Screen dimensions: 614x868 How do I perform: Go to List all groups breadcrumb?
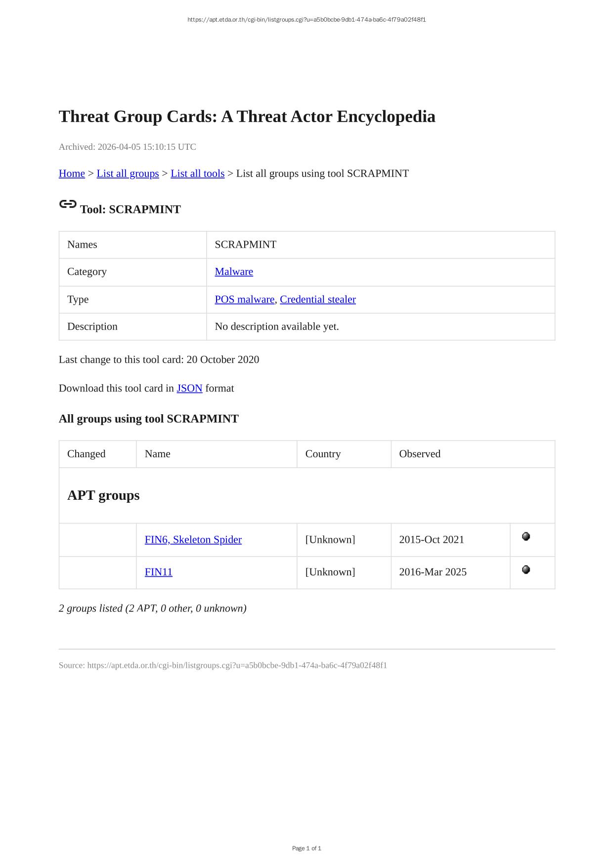point(128,174)
